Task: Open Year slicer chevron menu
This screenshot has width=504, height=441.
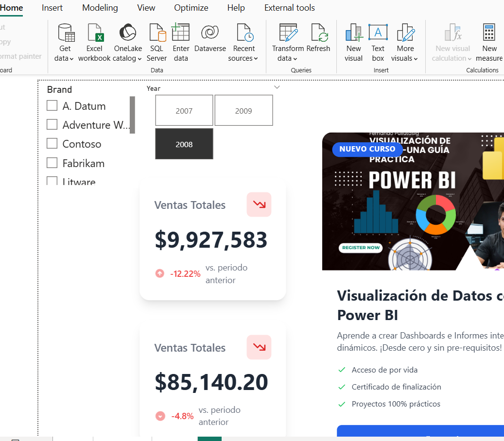Action: 277,87
